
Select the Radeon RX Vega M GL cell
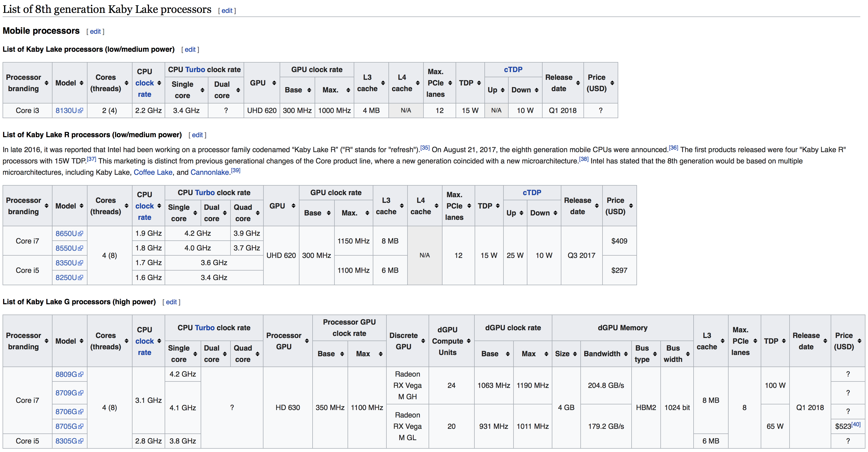(x=408, y=426)
